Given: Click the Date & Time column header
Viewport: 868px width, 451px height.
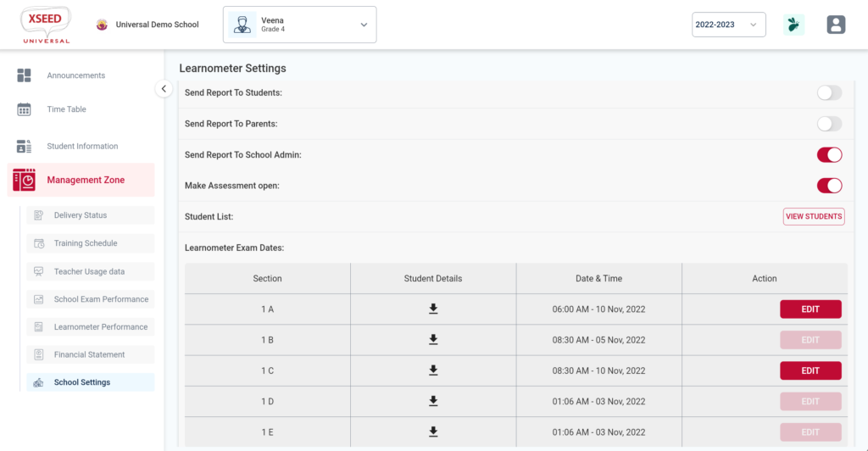Looking at the screenshot, I should (x=599, y=278).
